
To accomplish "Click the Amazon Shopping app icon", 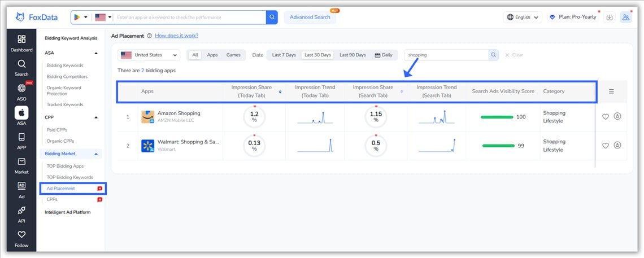I will tap(147, 117).
